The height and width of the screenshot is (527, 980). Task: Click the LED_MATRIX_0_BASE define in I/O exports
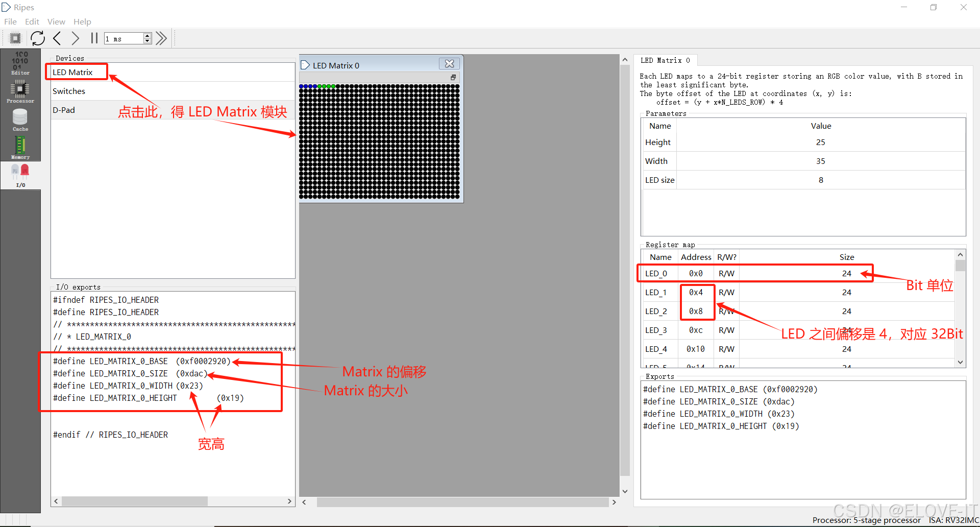tap(142, 362)
